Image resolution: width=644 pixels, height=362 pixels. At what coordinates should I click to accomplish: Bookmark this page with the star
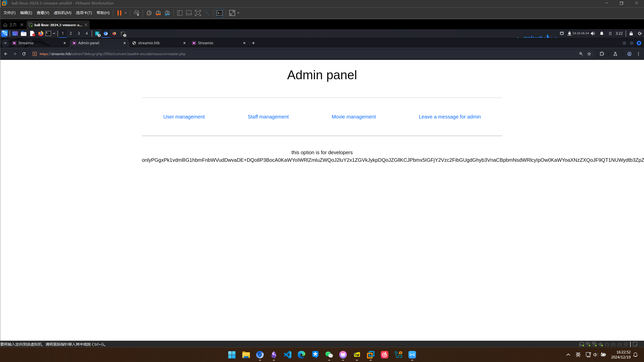point(589,54)
